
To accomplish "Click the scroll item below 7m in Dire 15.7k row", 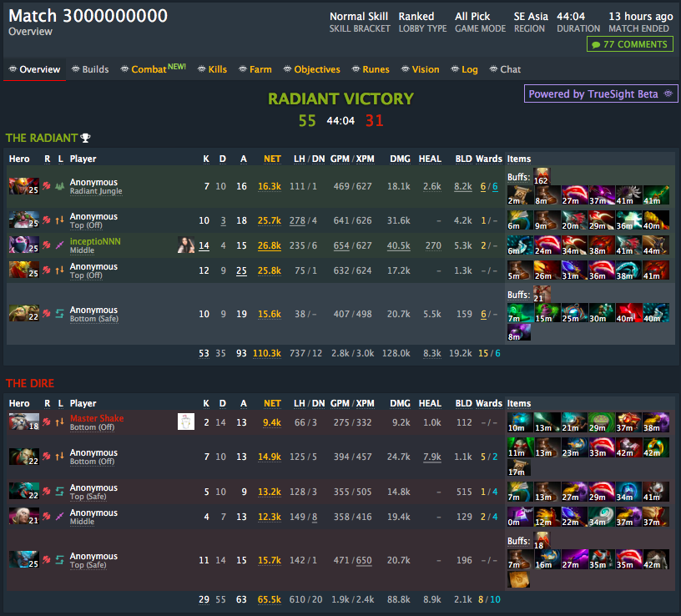I will [x=519, y=579].
